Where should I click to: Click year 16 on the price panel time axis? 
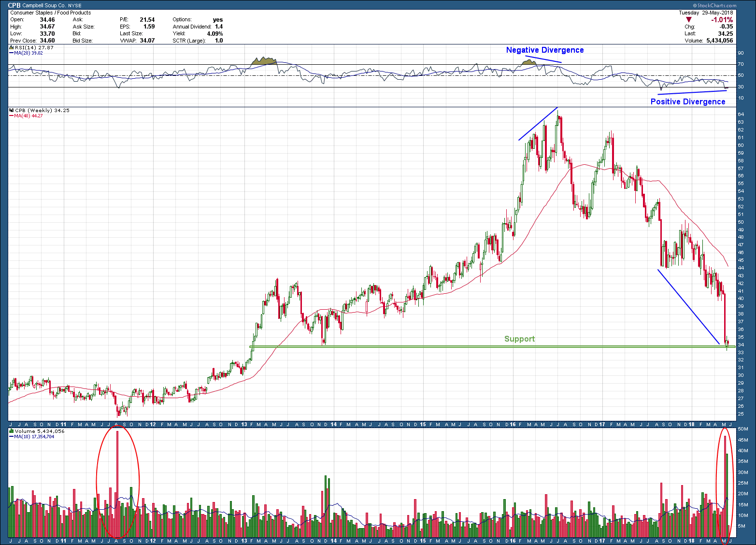pyautogui.click(x=513, y=425)
